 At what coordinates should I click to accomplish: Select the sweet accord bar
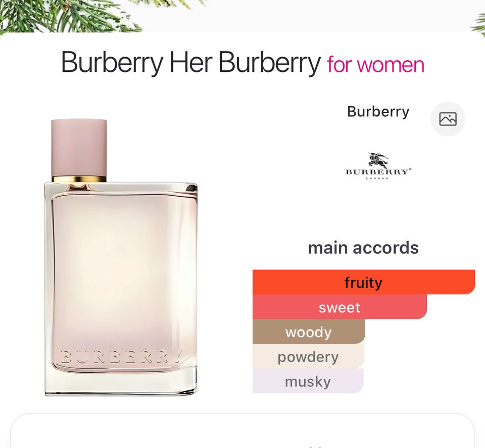[339, 307]
